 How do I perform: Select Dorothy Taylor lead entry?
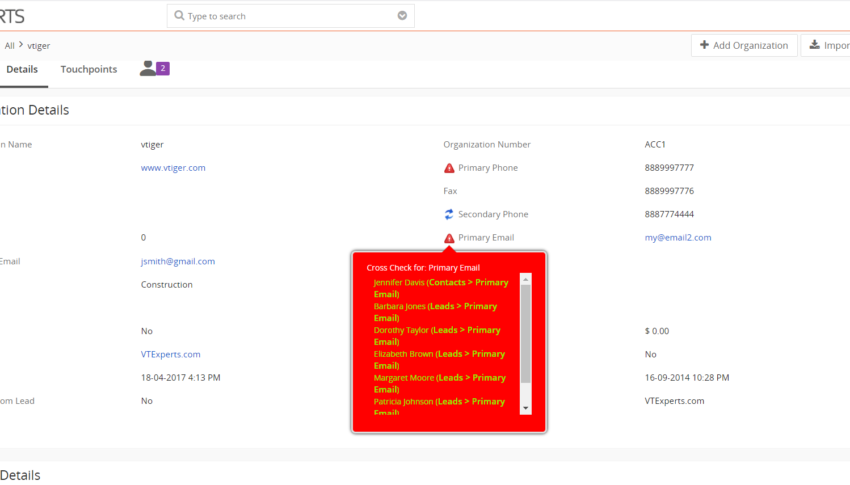[x=437, y=336]
